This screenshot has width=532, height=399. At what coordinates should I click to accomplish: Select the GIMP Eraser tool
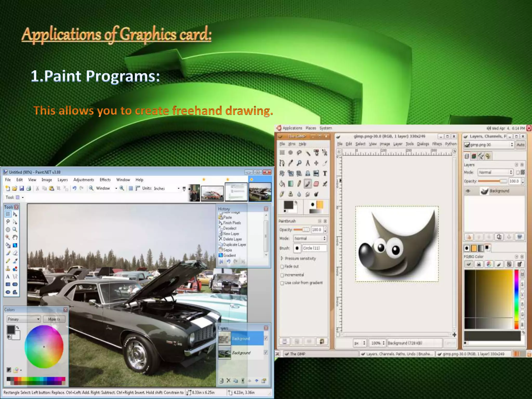point(316,184)
